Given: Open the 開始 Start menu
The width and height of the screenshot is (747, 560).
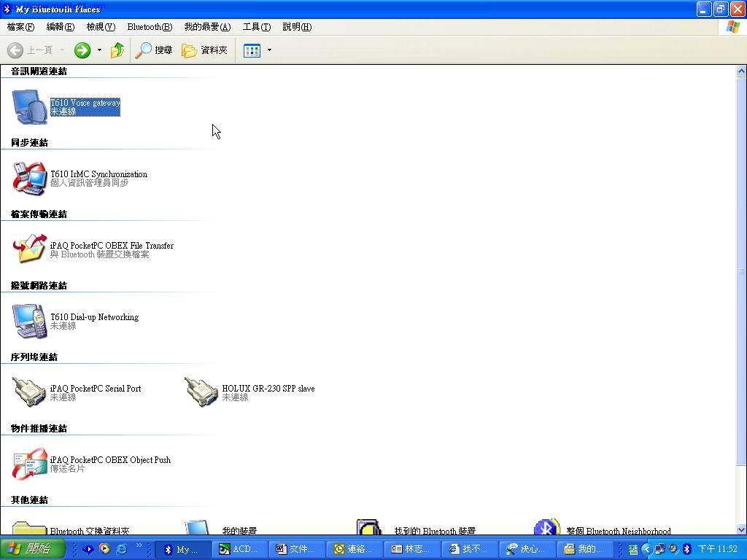Looking at the screenshot, I should click(32, 549).
